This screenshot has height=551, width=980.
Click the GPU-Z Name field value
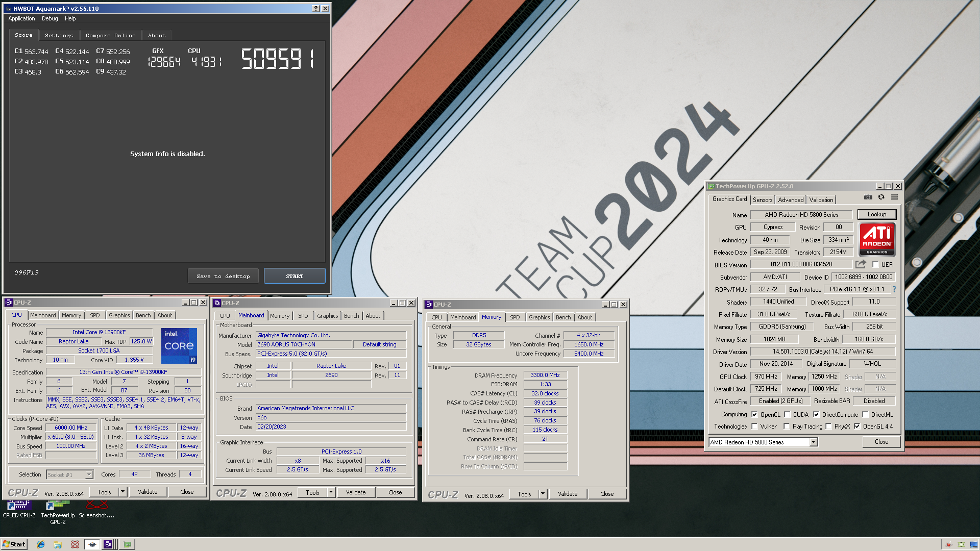click(801, 215)
